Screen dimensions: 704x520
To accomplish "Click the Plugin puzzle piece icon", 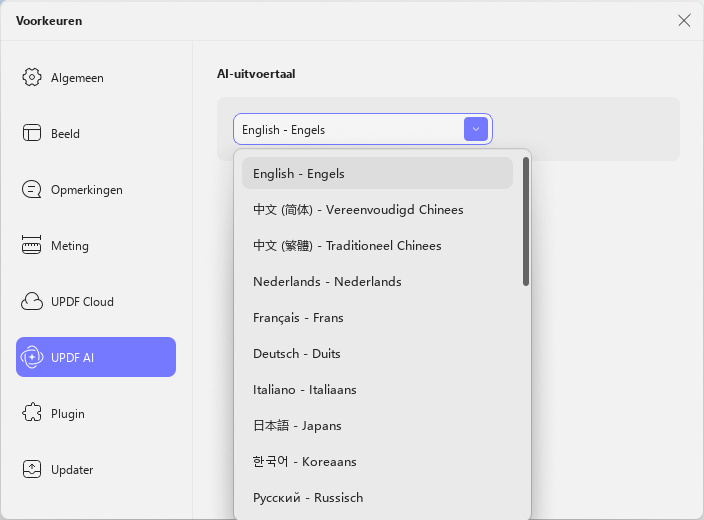I will 31,413.
